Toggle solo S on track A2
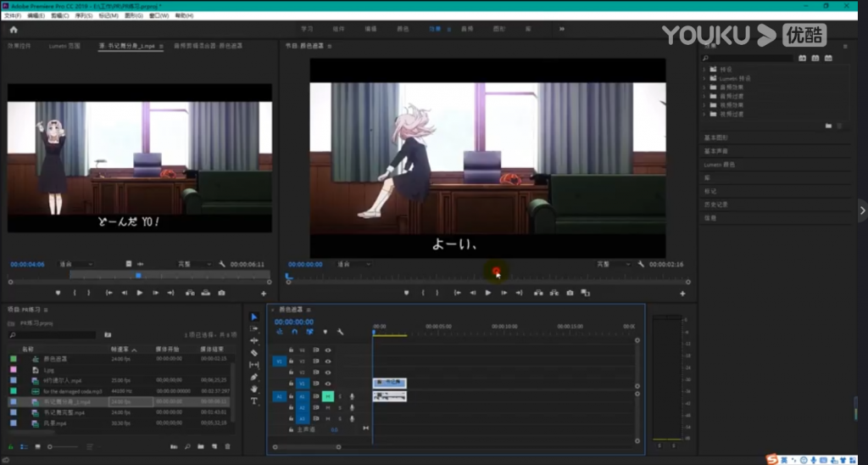868x465 pixels. pos(340,408)
